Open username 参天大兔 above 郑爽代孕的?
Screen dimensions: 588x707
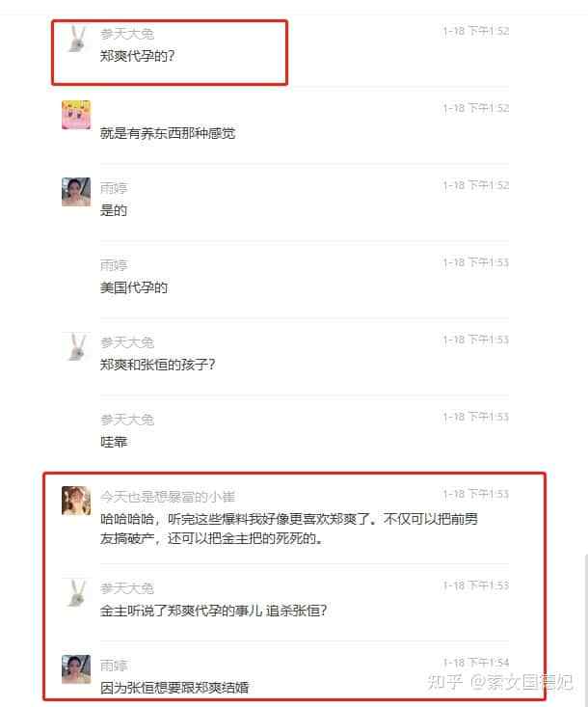[127, 34]
